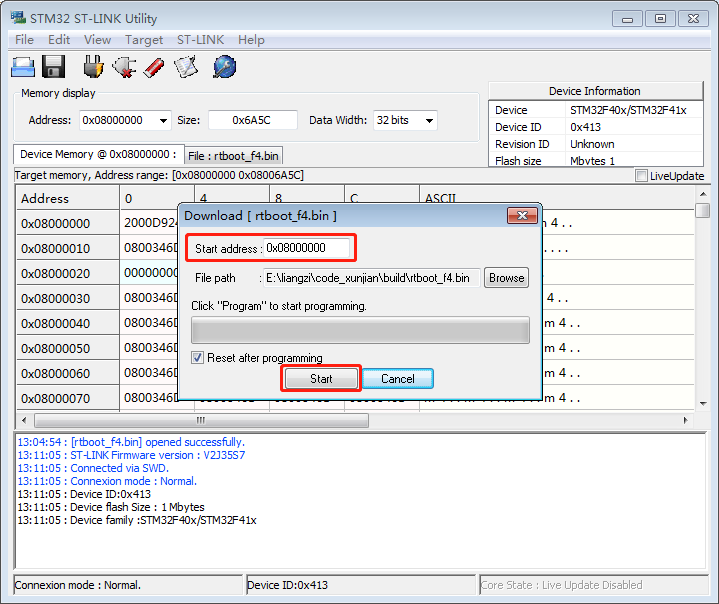Click log line ST-LINK Firmware version V2J35S7
The image size is (719, 604).
[131, 455]
